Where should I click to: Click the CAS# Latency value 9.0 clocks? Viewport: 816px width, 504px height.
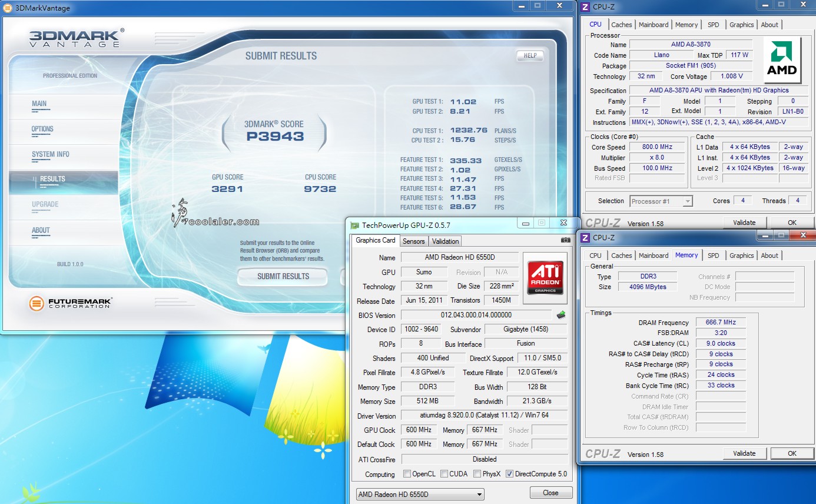pos(721,343)
